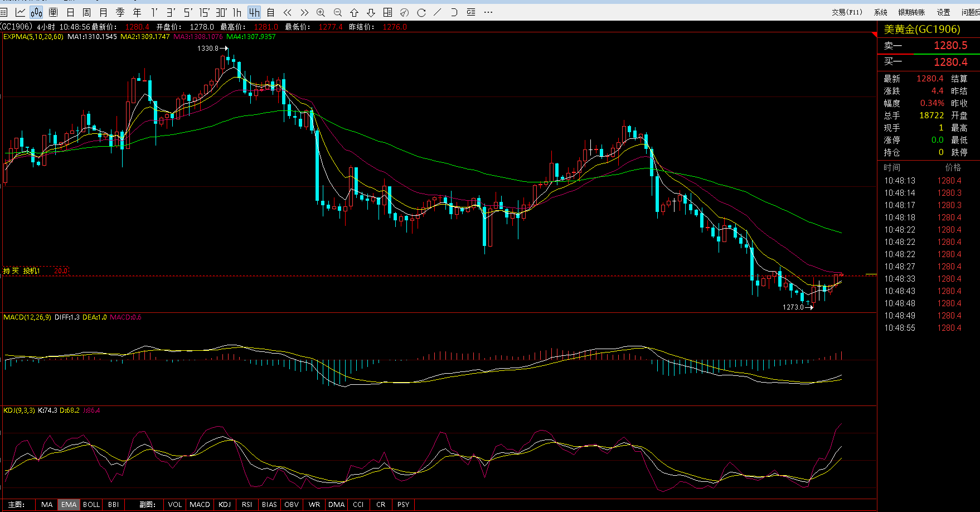Viewport: 980px width, 512px height.
Task: Click the 交易(F11) trading button
Action: pos(847,12)
